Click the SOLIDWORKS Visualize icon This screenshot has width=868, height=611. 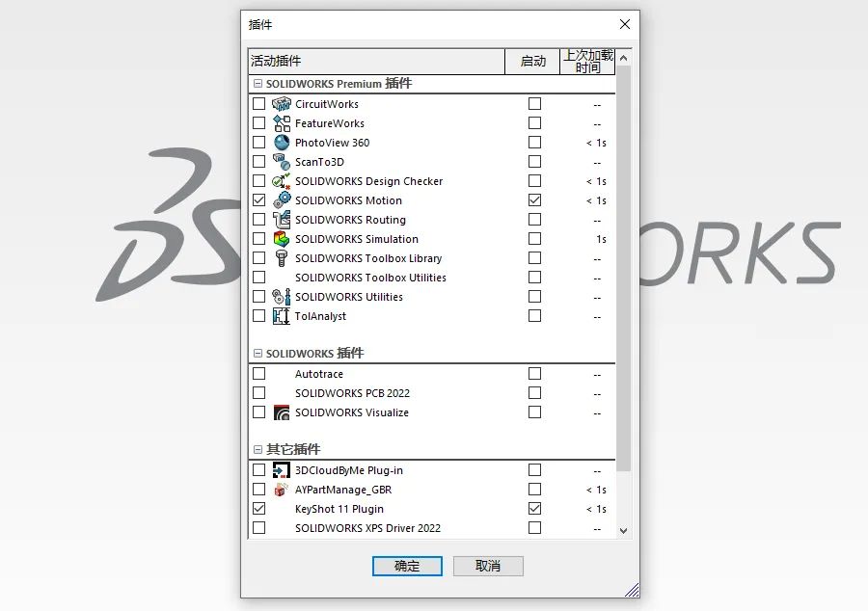click(x=282, y=412)
